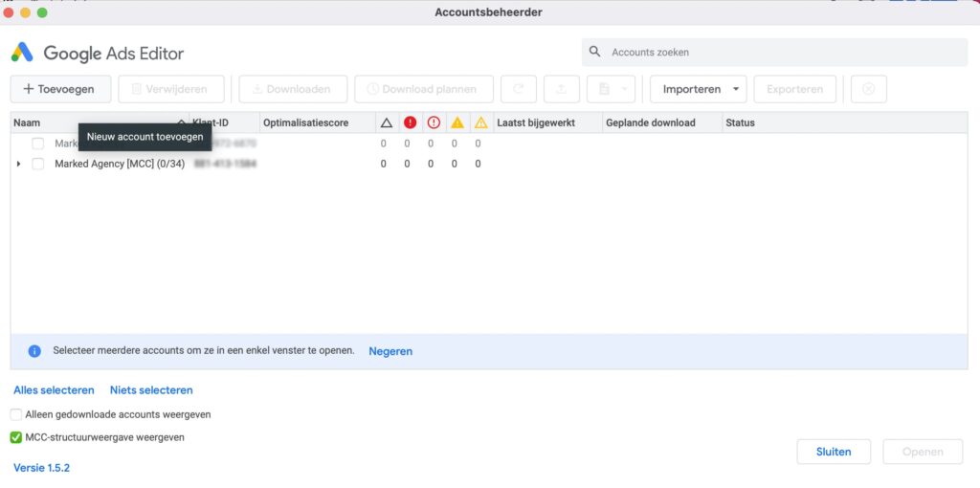Click the upload arrow toolbar icon
Viewport: 980px width, 488px height.
tap(561, 89)
